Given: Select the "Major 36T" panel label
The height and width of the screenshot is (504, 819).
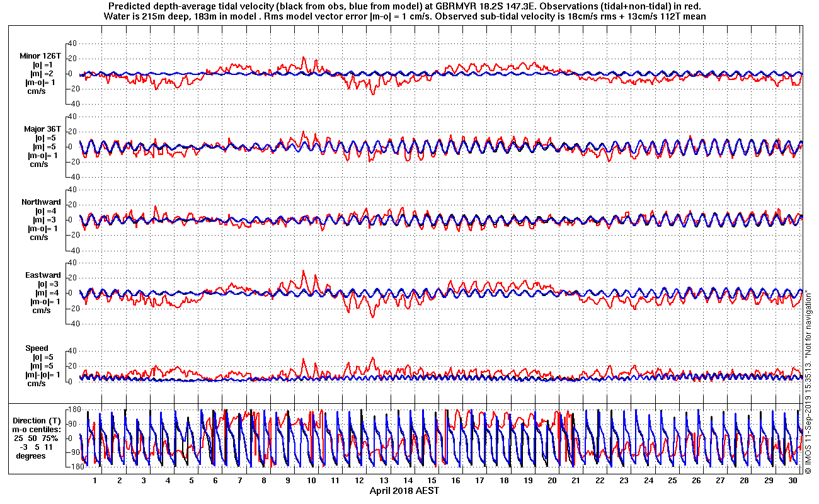Looking at the screenshot, I should [x=43, y=129].
